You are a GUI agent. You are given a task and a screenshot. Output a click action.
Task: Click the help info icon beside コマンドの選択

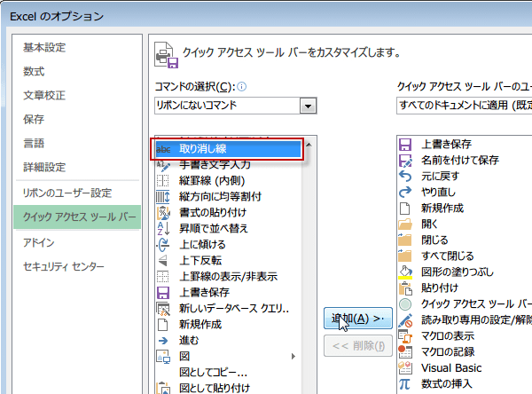point(241,87)
